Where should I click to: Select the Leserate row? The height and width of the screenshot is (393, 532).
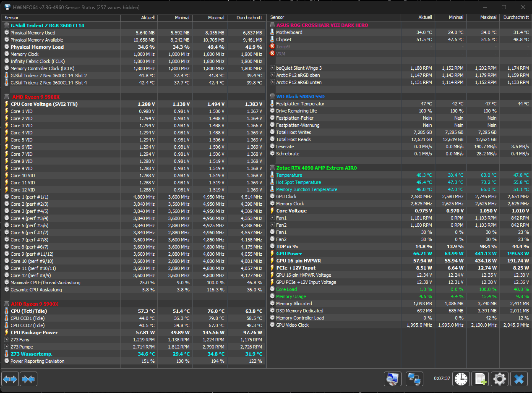point(399,147)
